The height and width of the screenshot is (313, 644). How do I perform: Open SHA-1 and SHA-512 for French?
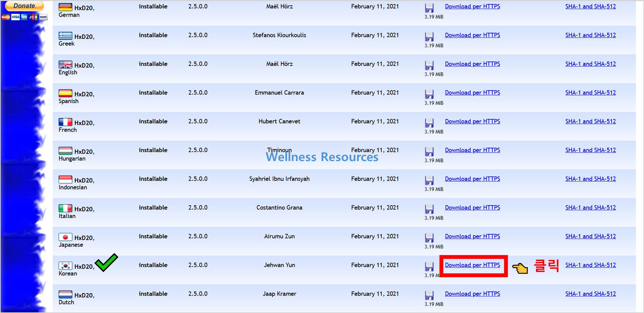(x=591, y=121)
